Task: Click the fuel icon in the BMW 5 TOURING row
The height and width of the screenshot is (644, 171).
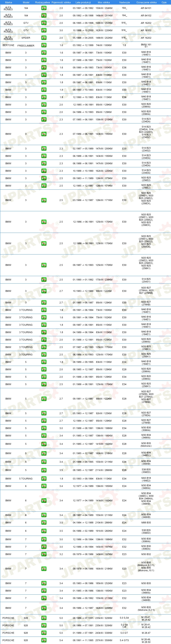Action: point(44,478)
